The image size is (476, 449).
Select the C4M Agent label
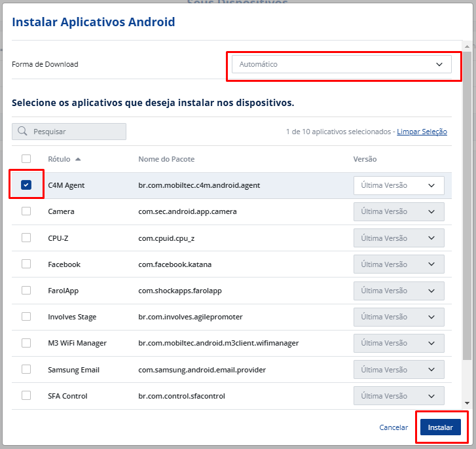[66, 185]
